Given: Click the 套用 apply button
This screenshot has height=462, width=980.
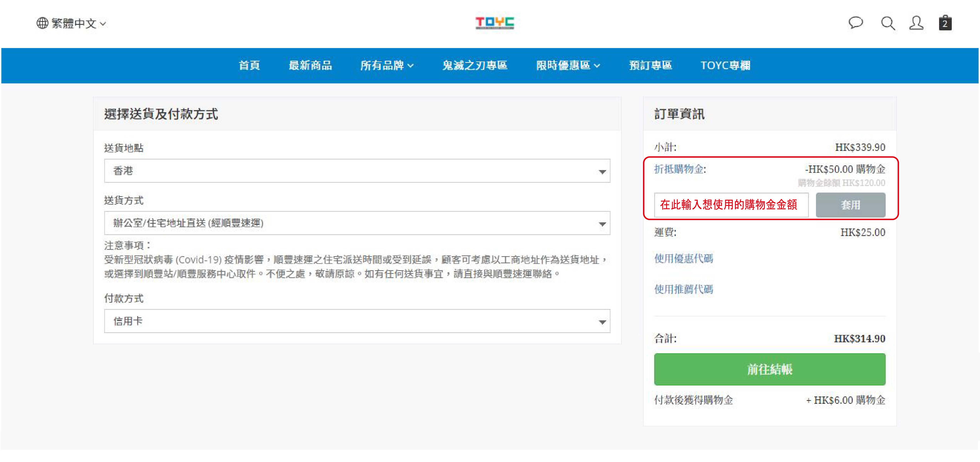Looking at the screenshot, I should (850, 205).
